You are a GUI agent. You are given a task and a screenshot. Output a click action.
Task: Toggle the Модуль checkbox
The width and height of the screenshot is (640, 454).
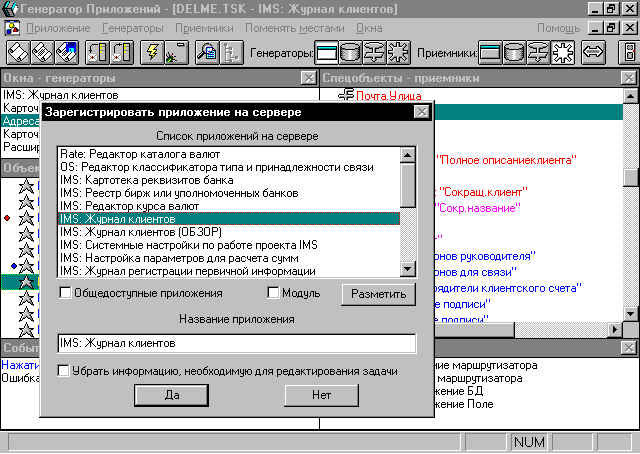click(274, 293)
